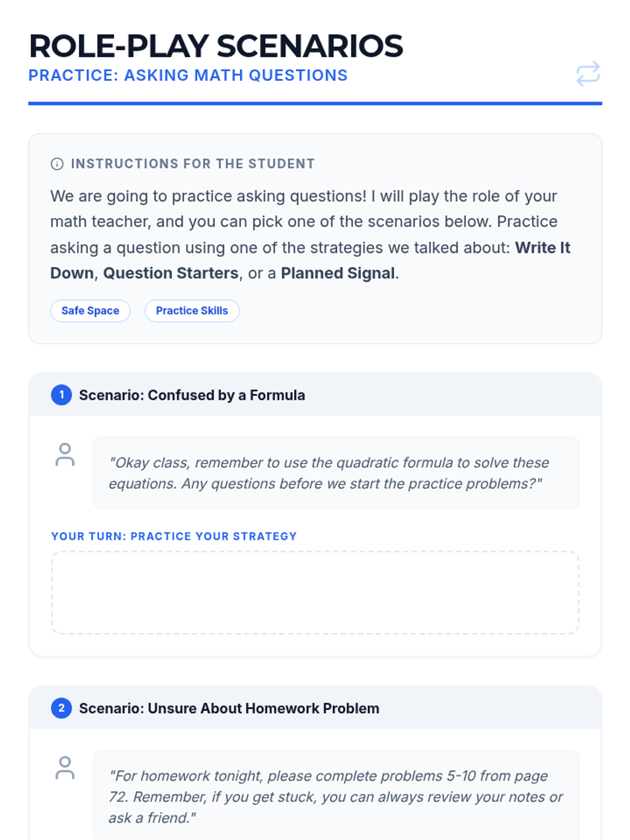Expand the Confused by a Formula scenario header
Viewport: 630px width, 840px height.
(x=192, y=395)
